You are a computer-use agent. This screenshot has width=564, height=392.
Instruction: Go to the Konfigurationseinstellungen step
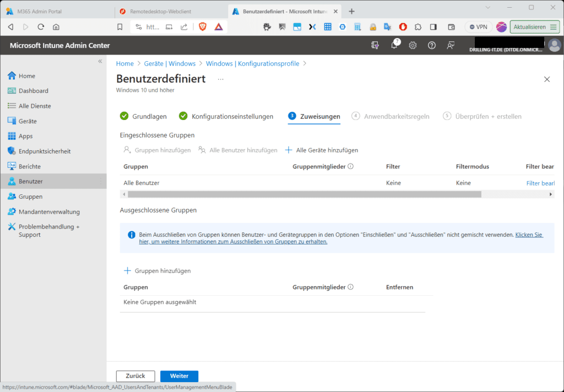(x=226, y=116)
